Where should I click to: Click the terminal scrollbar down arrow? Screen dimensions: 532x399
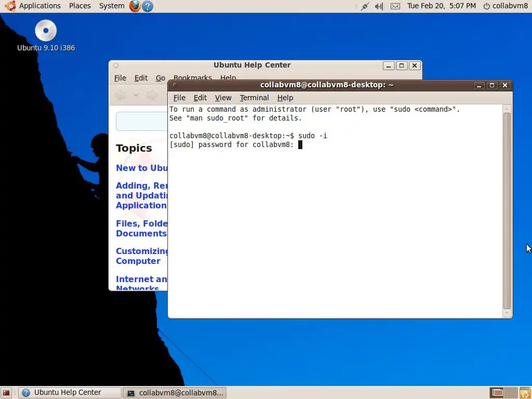coord(507,313)
